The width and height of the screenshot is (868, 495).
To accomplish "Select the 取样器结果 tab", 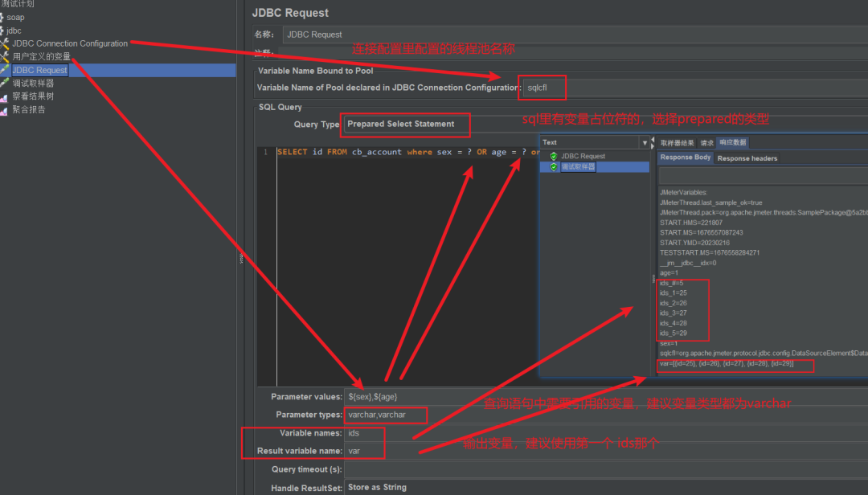I will [x=678, y=143].
